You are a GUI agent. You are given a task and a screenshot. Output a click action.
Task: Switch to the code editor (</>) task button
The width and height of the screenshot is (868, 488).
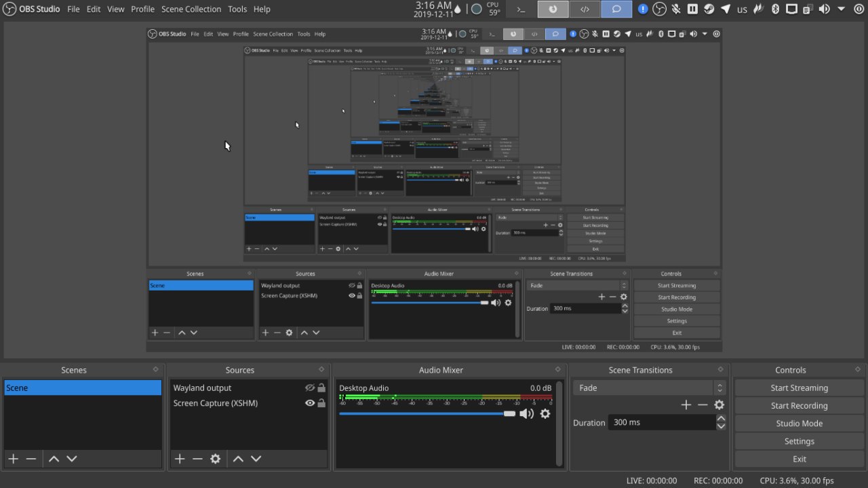[585, 9]
